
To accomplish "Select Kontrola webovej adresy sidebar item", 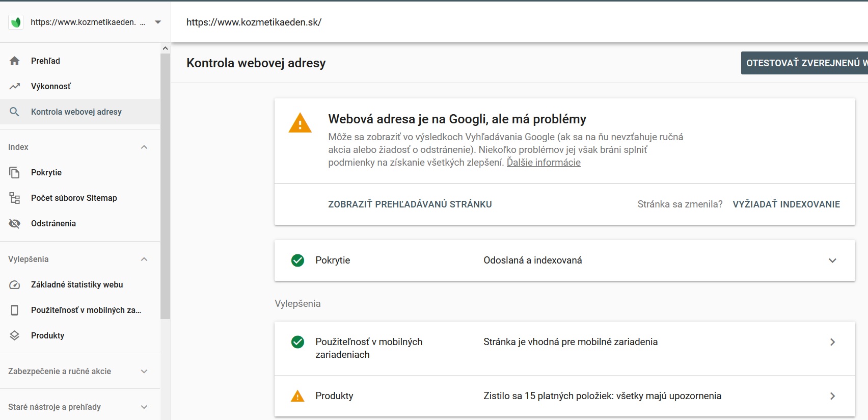I will point(80,112).
